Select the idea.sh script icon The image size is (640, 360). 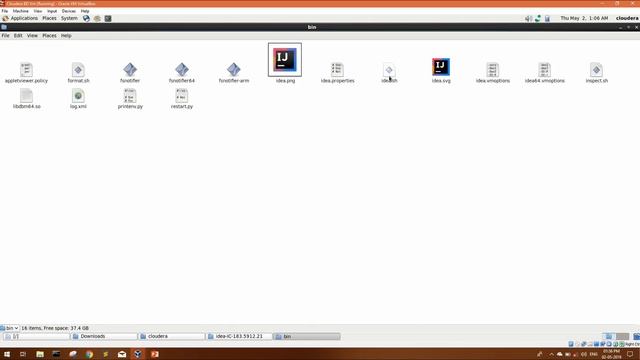(389, 70)
